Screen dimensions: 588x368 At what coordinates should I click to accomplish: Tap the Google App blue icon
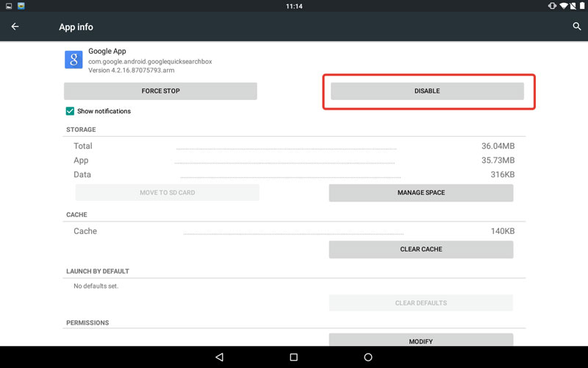[x=73, y=60]
